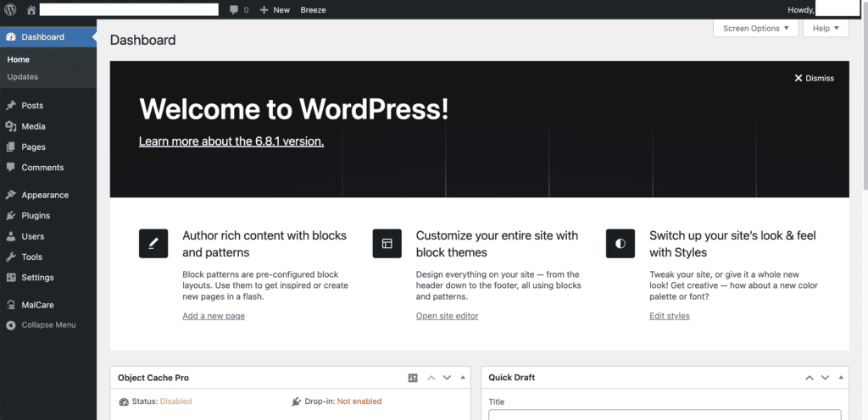Click Edit styles link

(x=670, y=316)
